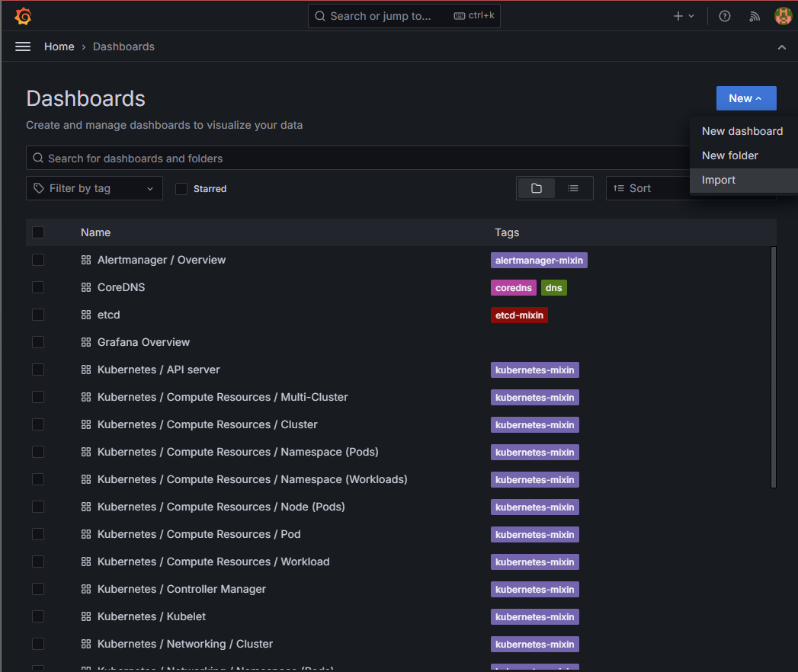798x672 pixels.
Task: Check the box for Grafana Overview row
Action: 38,342
